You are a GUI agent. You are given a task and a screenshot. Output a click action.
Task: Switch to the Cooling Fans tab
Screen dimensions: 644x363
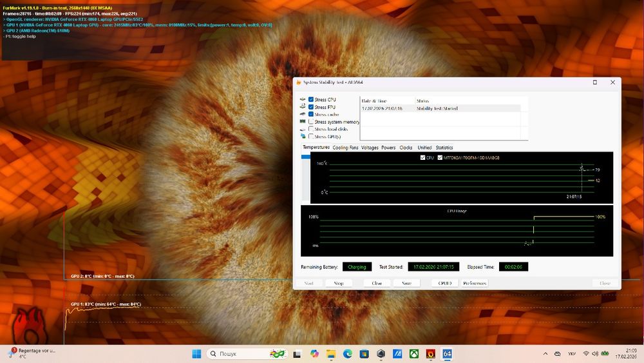(345, 148)
